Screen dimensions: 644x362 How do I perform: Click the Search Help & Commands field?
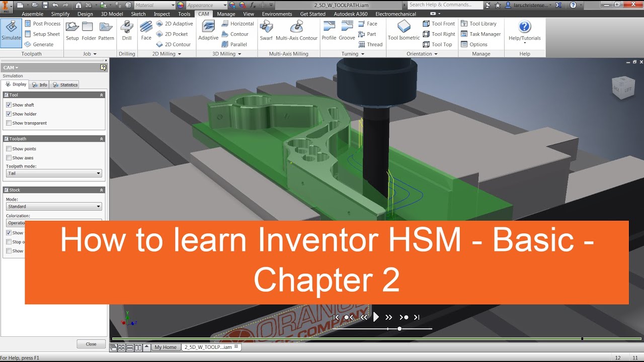445,5
